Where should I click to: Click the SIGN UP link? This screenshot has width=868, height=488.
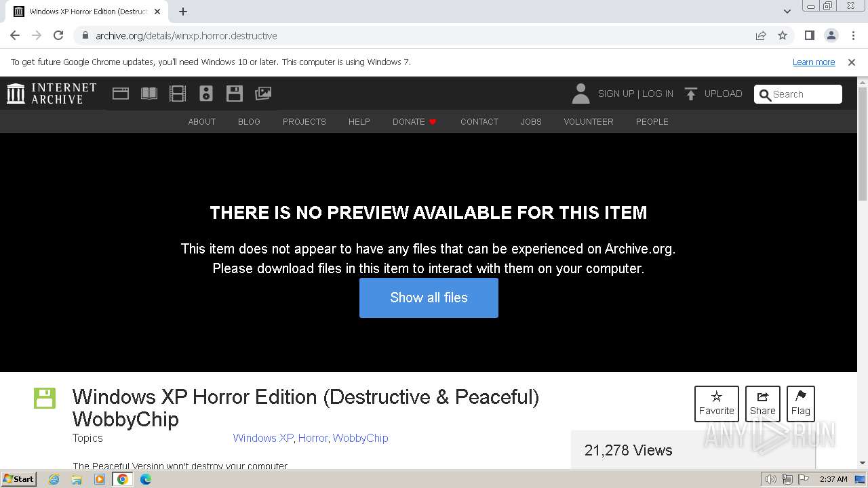(x=616, y=94)
